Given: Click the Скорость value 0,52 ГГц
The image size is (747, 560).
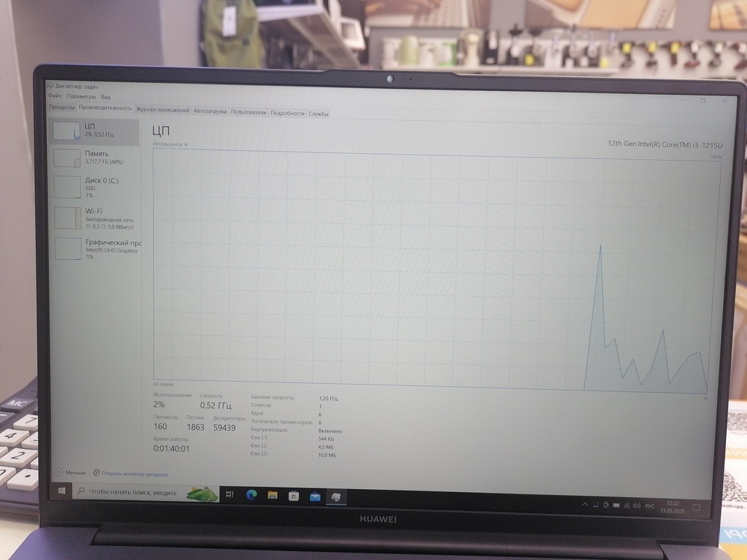Looking at the screenshot, I should [215, 405].
